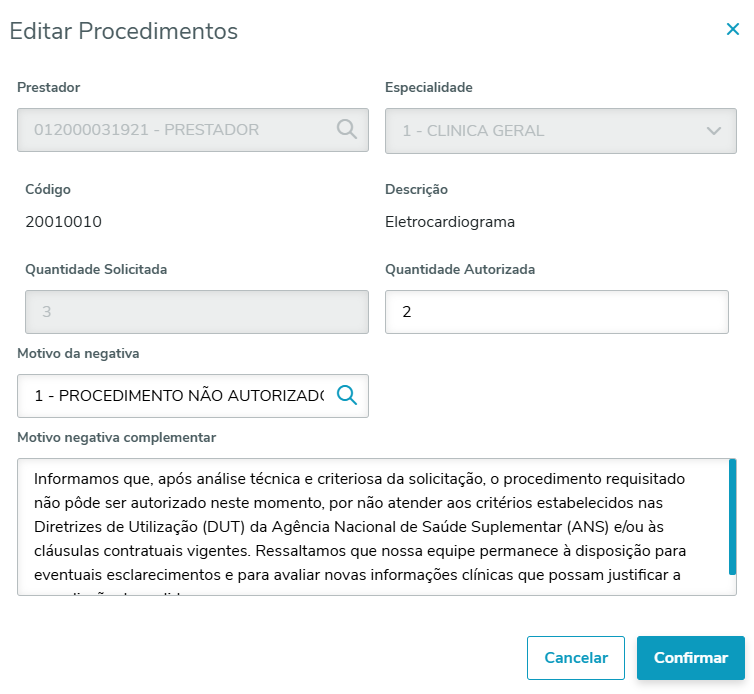The width and height of the screenshot is (754, 694).
Task: Click the Prestador search magnifier icon
Action: pyautogui.click(x=346, y=129)
